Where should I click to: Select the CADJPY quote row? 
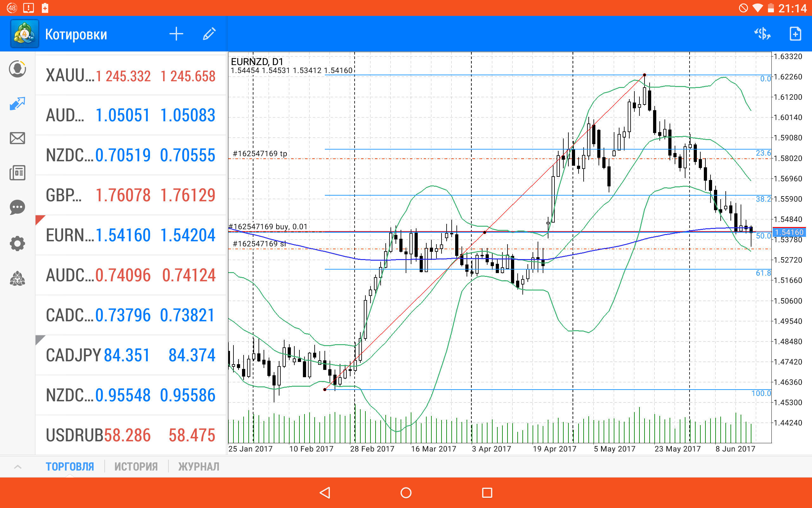131,355
